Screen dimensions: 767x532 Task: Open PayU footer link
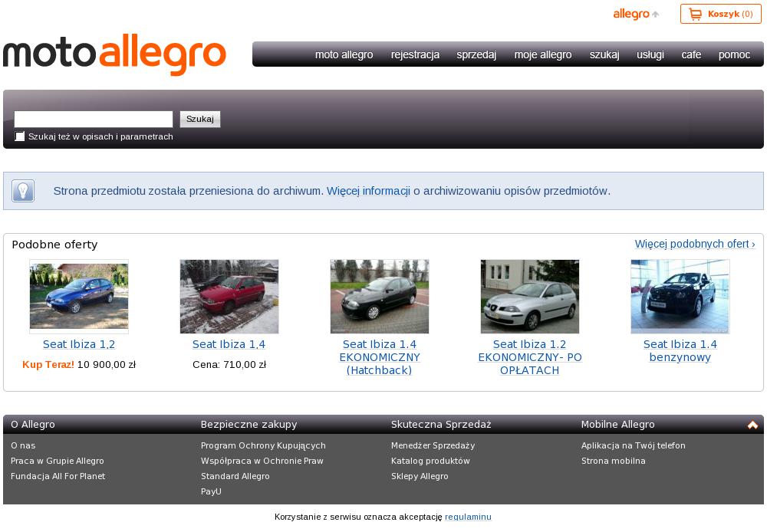tap(211, 491)
